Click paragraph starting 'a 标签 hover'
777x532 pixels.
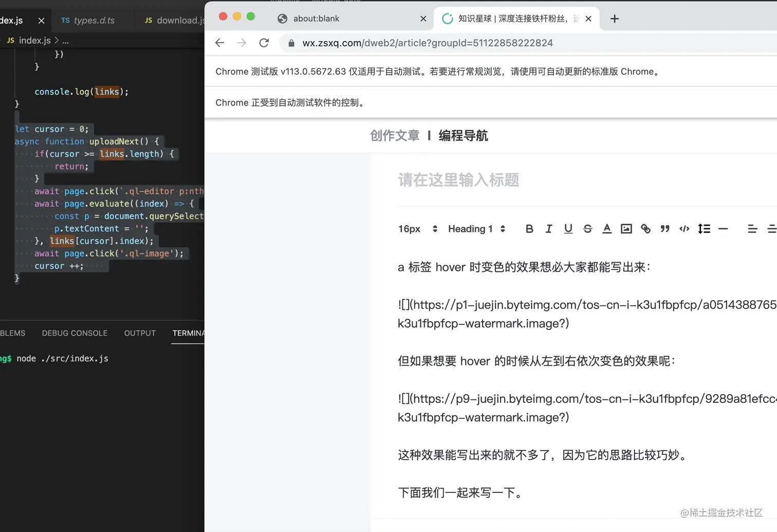click(x=524, y=267)
